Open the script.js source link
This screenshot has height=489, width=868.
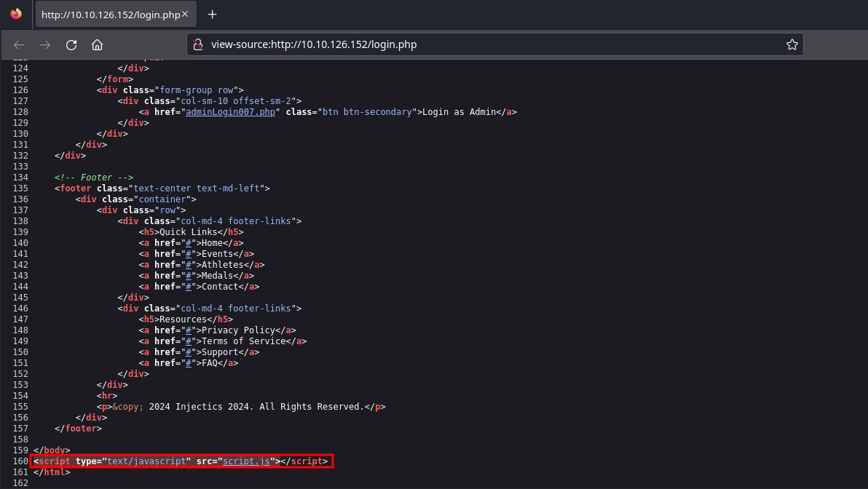(x=246, y=461)
